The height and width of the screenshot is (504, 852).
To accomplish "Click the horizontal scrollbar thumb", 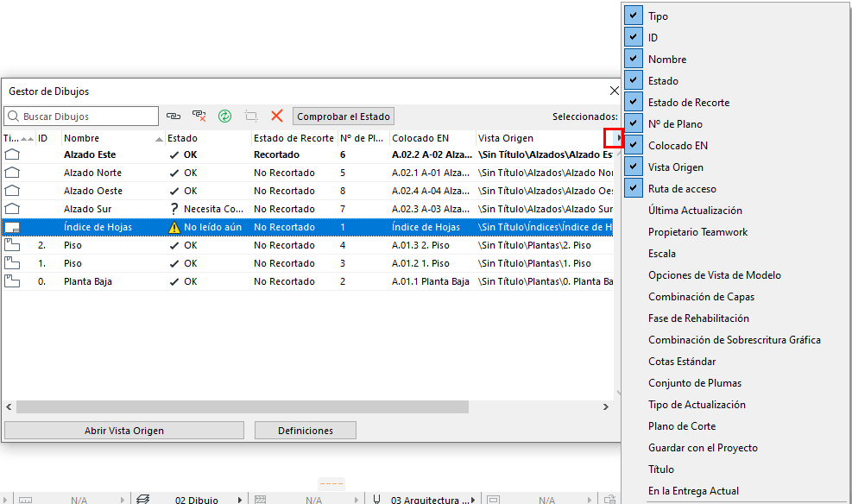I will tap(243, 406).
